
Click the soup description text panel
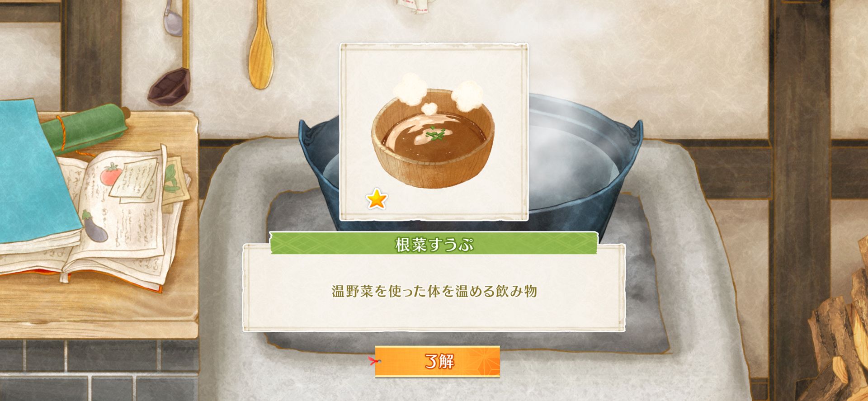click(x=434, y=291)
